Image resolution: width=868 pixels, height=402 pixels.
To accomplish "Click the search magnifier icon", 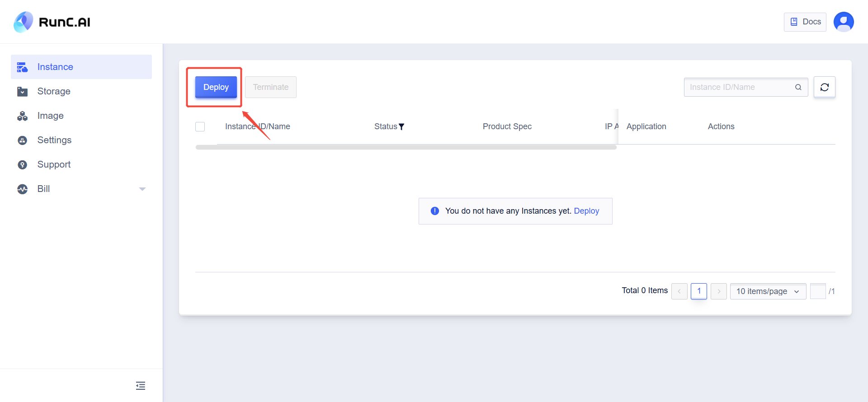I will pyautogui.click(x=798, y=87).
